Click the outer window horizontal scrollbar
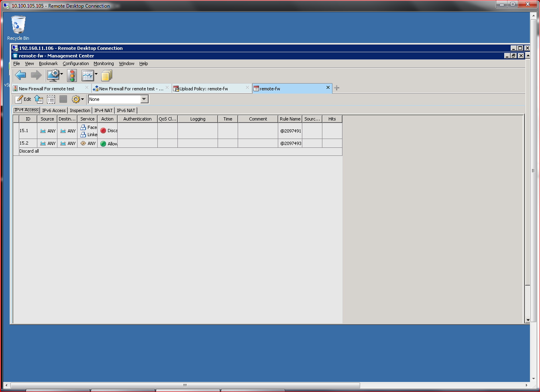Screen dimensions: 540x392 185,385
